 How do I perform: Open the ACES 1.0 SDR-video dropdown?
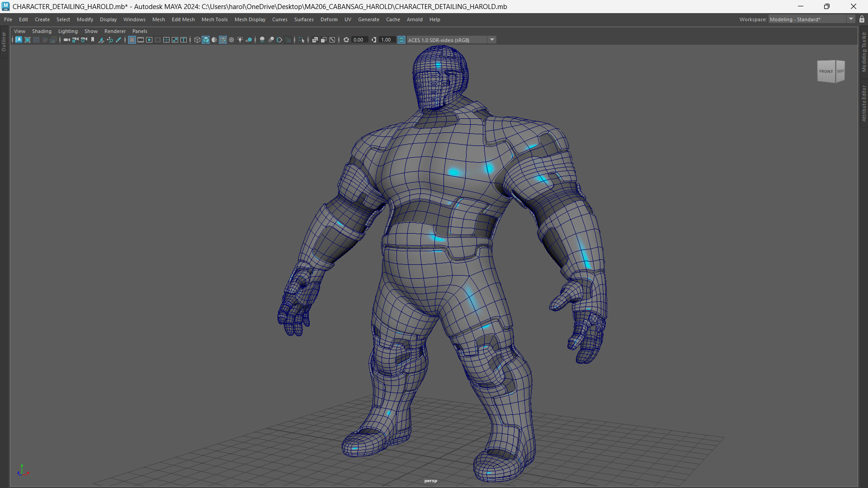492,40
